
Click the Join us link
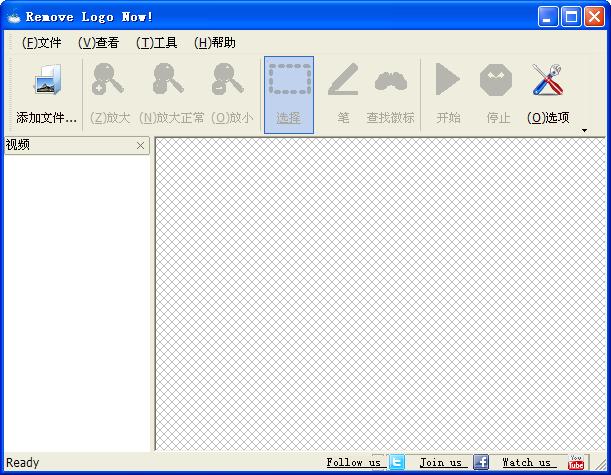click(441, 463)
